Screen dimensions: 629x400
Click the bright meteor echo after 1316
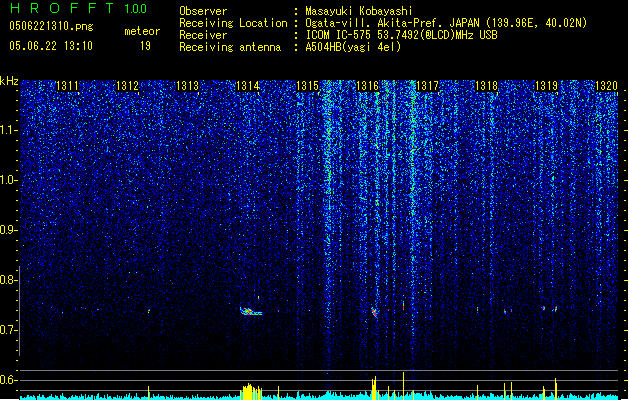pyautogui.click(x=374, y=312)
